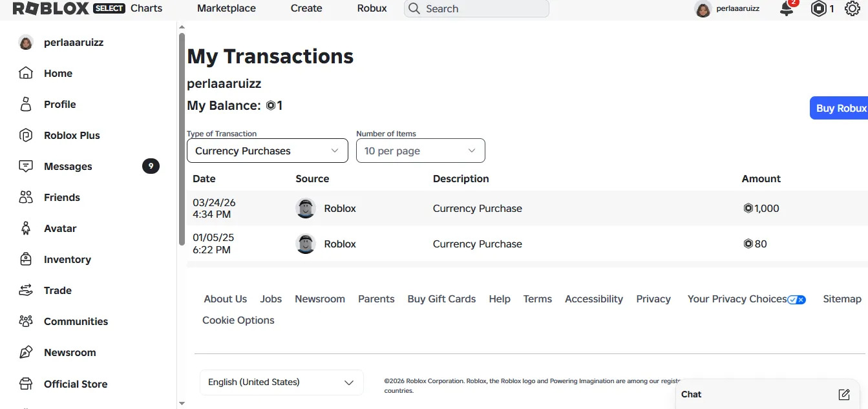This screenshot has width=868, height=409.
Task: Click the vertical scrollbar thumb
Action: (x=182, y=139)
